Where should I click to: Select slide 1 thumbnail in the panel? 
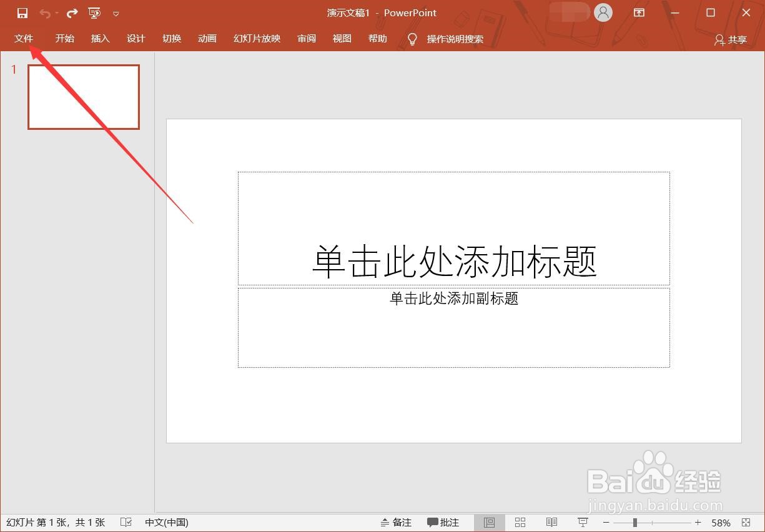click(x=84, y=97)
